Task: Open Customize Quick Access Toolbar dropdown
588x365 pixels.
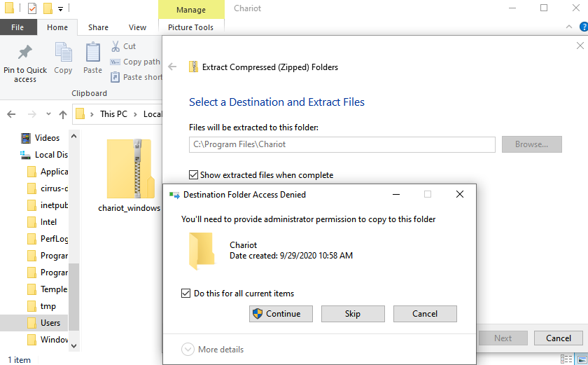Action: click(60, 8)
